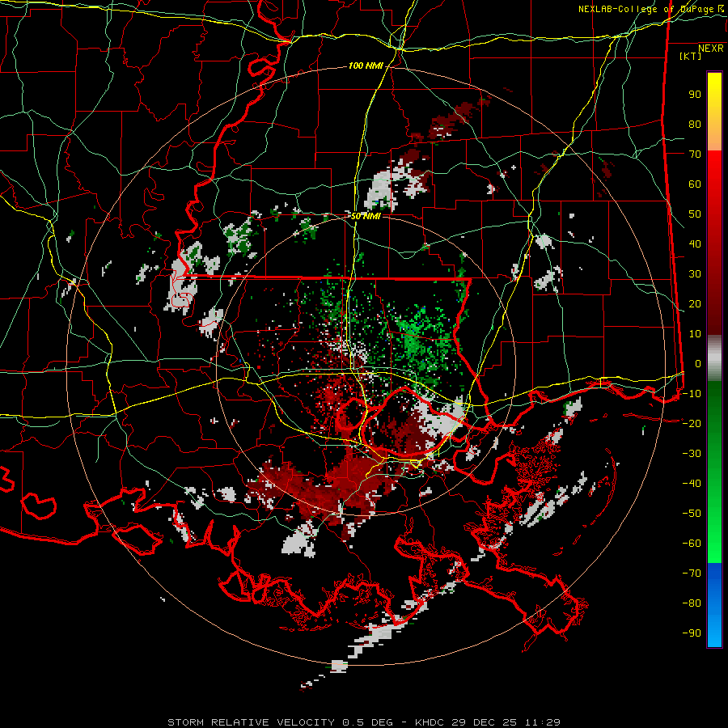The image size is (728, 728).
Task: Pick the blue segment of the color bar
Action: 714,604
